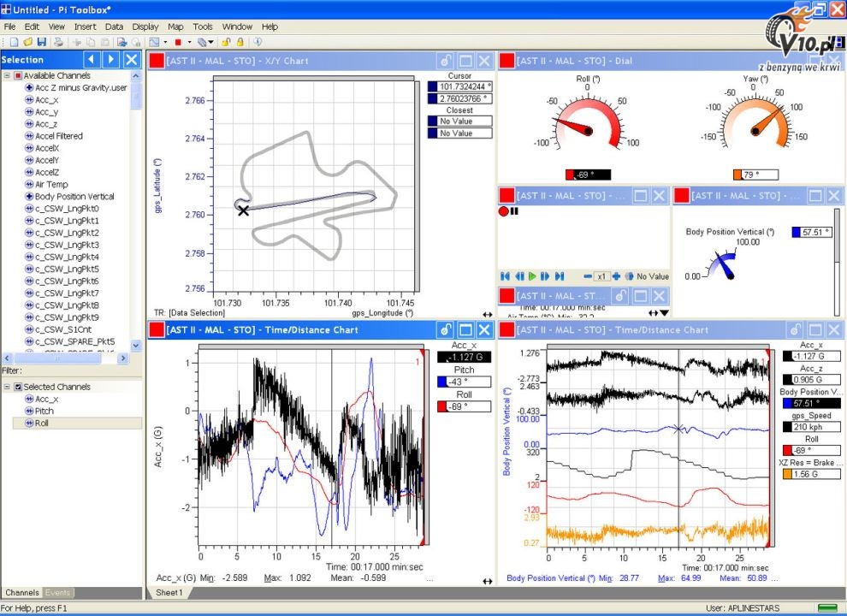Click the skip to start playback button

pyautogui.click(x=505, y=276)
